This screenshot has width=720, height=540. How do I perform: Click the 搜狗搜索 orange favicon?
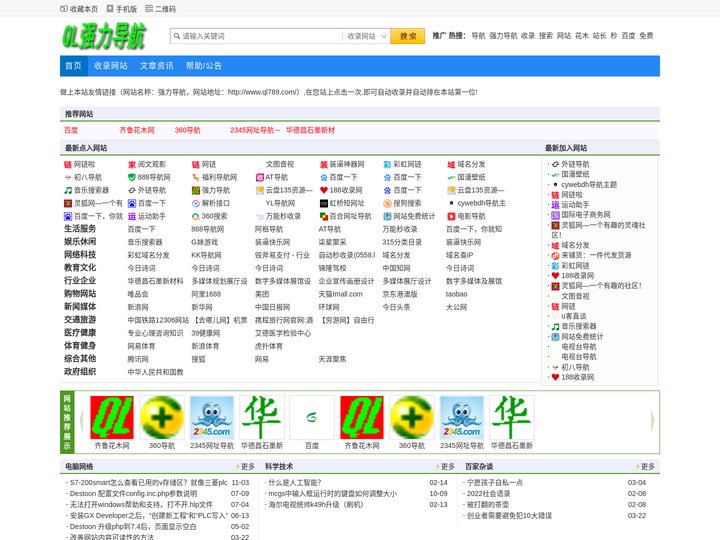pos(387,203)
